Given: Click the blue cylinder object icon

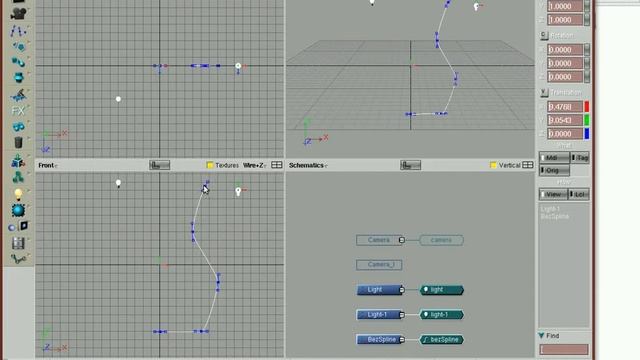Looking at the screenshot, I should [x=18, y=78].
